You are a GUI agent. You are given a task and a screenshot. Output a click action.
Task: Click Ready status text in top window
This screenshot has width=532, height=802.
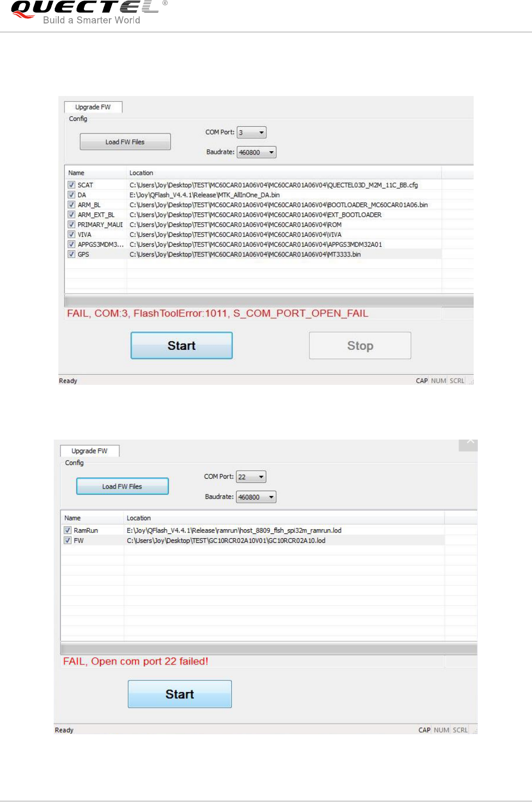pos(68,381)
